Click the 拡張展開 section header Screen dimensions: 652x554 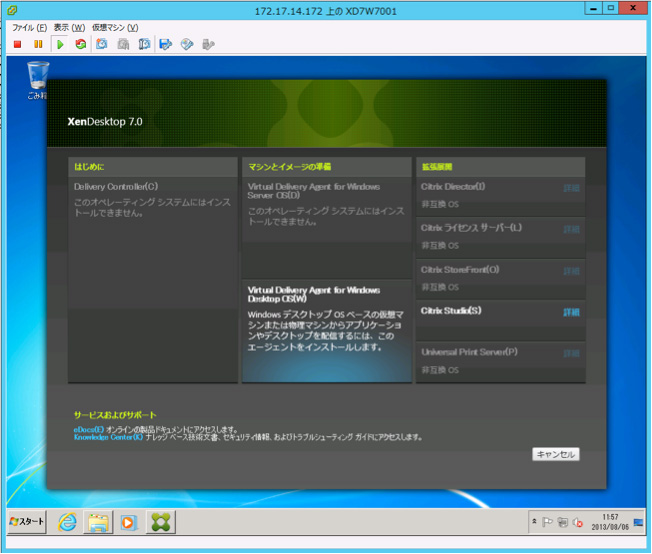pos(437,167)
